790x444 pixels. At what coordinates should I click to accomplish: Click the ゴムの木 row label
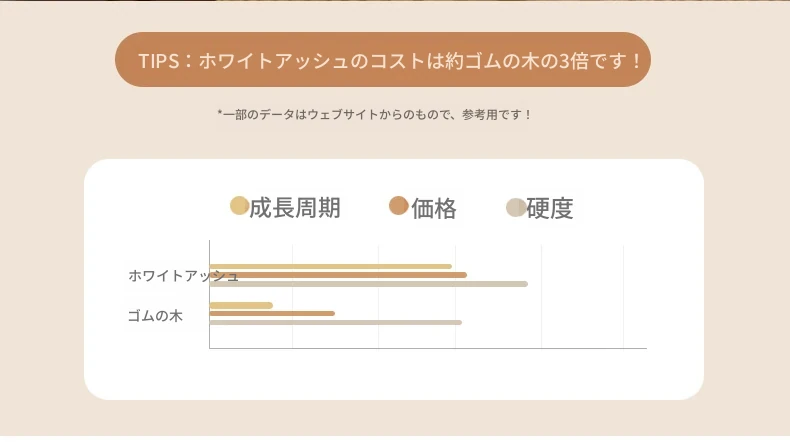pyautogui.click(x=155, y=316)
